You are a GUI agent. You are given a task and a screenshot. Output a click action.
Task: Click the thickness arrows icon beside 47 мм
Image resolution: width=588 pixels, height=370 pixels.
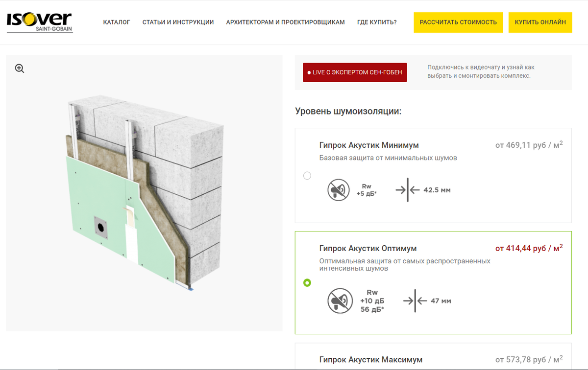(x=415, y=301)
